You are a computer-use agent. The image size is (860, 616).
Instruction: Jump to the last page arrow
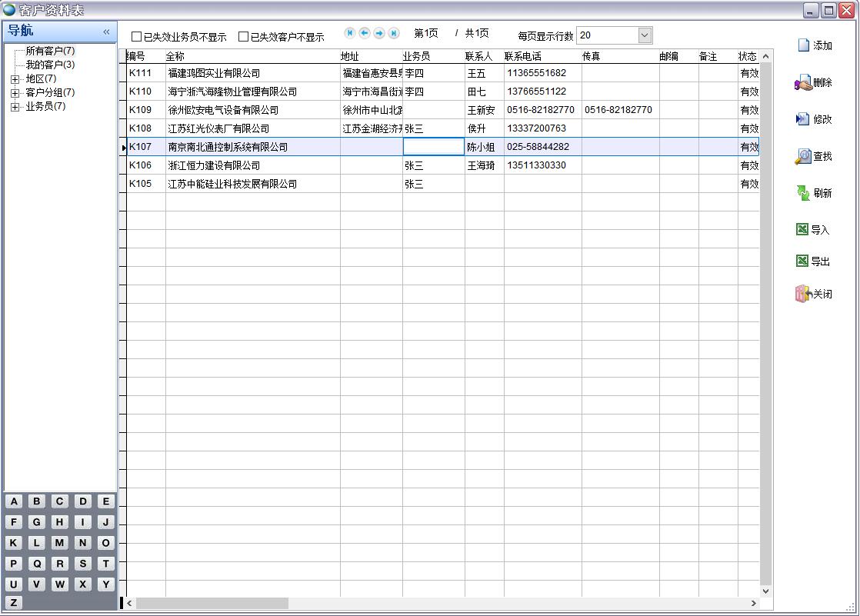point(394,33)
